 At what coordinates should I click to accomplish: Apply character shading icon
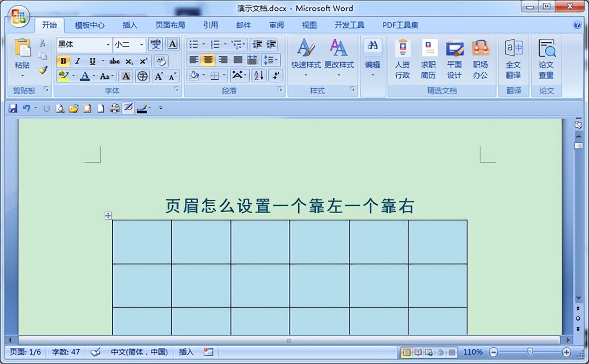pyautogui.click(x=126, y=76)
